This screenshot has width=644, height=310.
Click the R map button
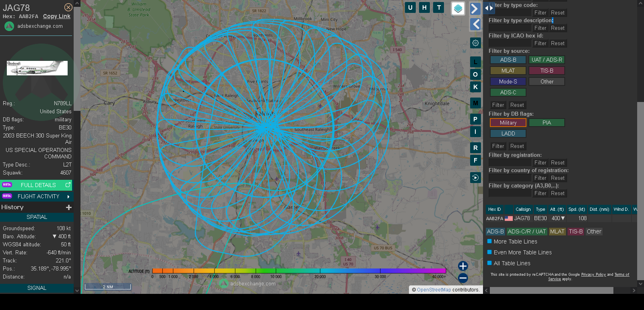click(x=476, y=148)
